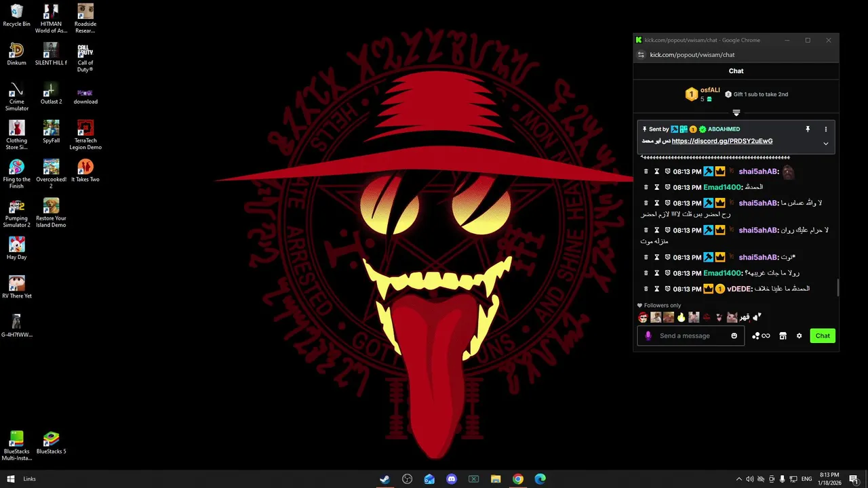Open the notification center icon
The height and width of the screenshot is (488, 868).
point(854,479)
